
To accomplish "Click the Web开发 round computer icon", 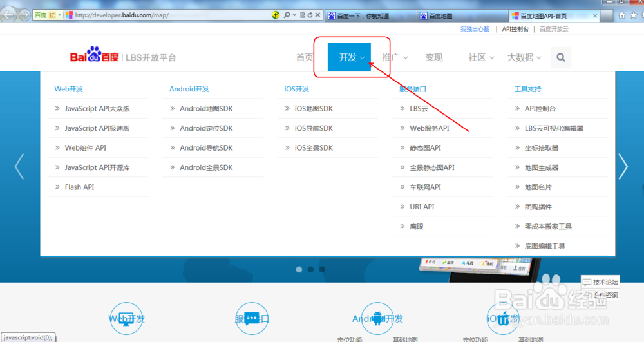I will click(126, 319).
